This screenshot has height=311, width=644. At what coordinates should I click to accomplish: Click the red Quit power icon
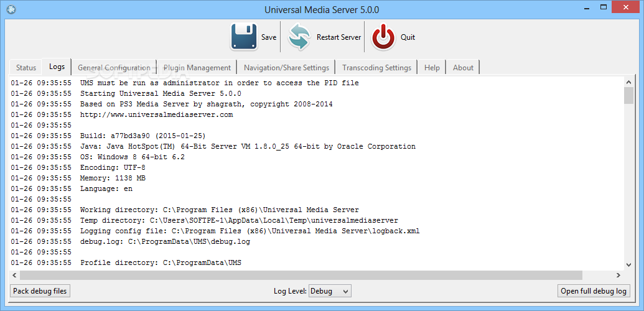pos(383,37)
